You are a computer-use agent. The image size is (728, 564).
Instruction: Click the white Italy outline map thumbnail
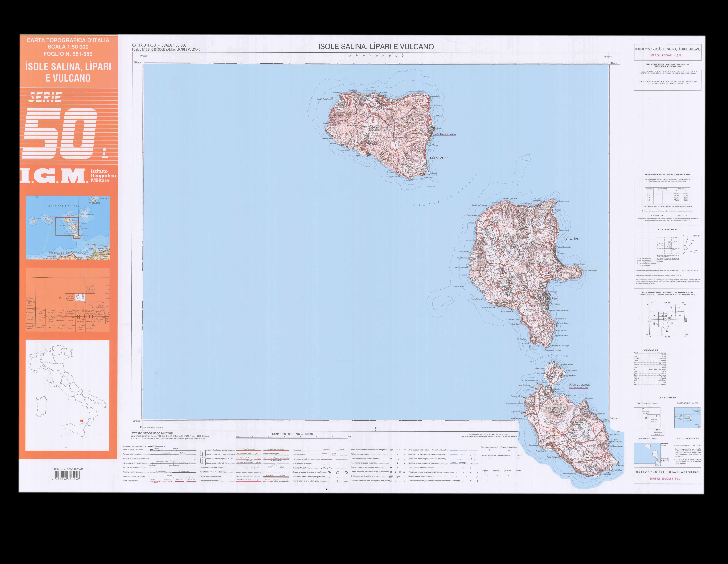[68, 395]
